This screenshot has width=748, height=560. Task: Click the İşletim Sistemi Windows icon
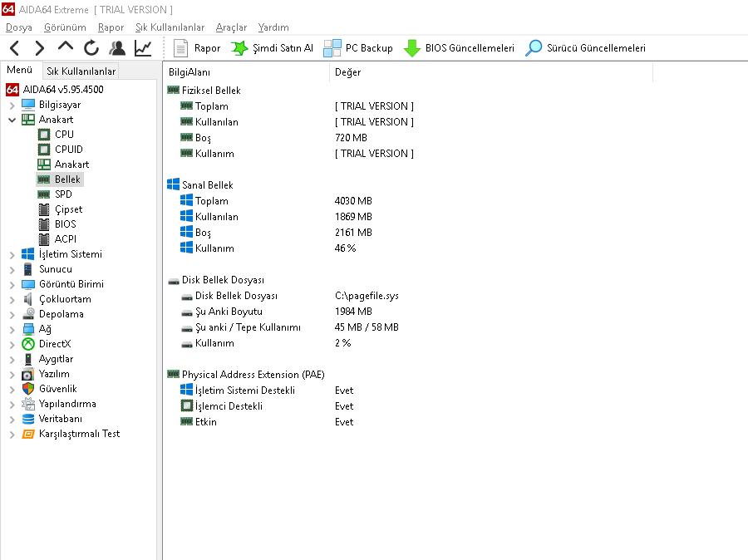coord(28,254)
